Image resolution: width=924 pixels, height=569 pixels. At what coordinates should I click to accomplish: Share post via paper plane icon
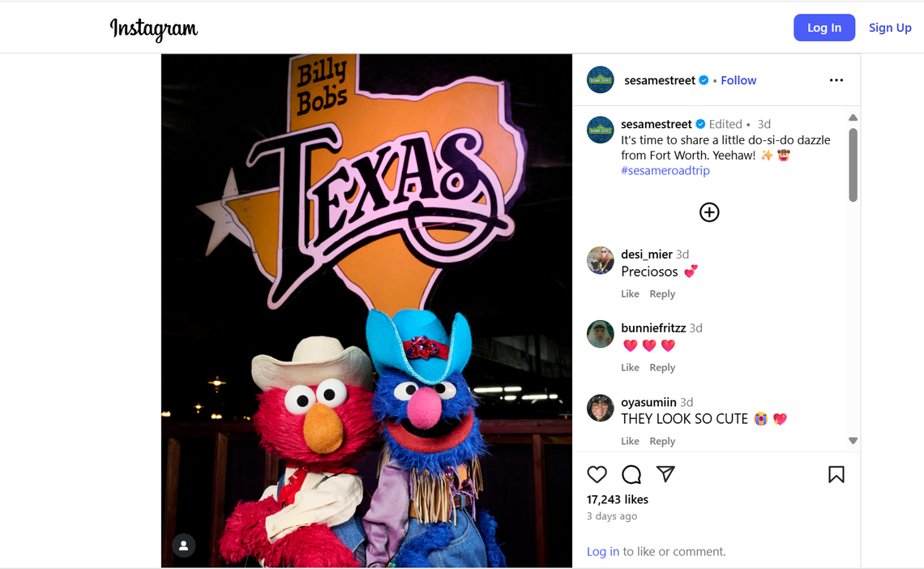(x=665, y=474)
